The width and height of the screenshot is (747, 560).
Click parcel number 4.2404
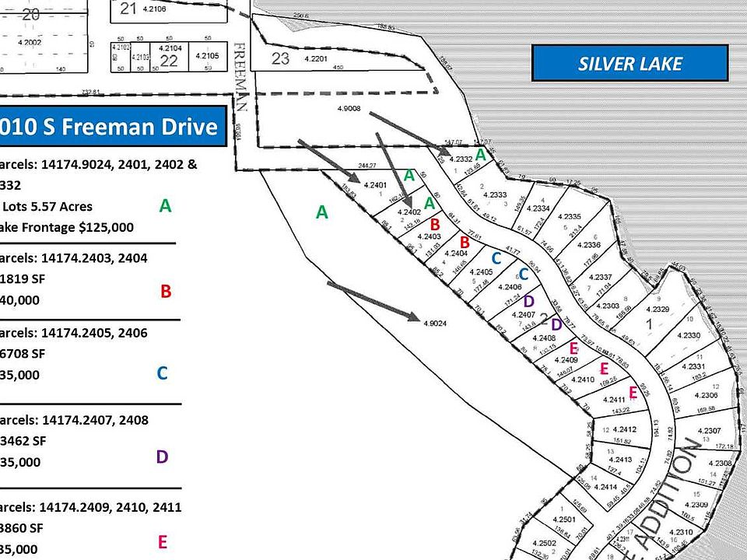tap(455, 254)
